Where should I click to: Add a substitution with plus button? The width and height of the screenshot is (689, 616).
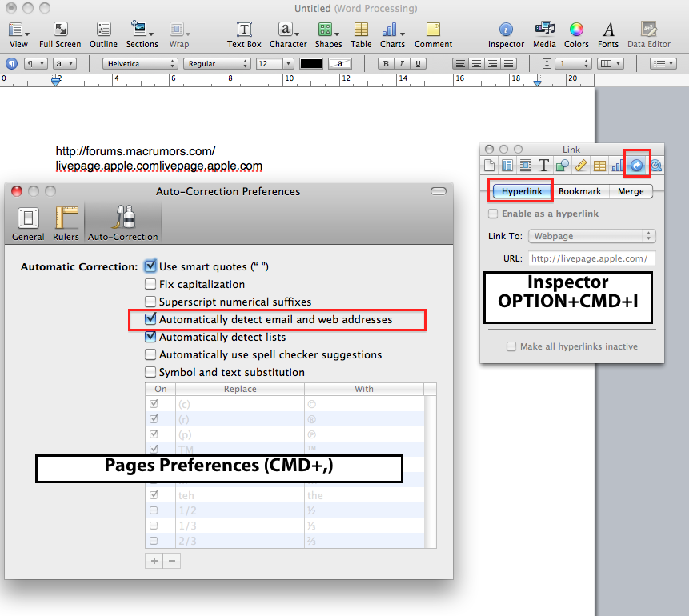(154, 561)
